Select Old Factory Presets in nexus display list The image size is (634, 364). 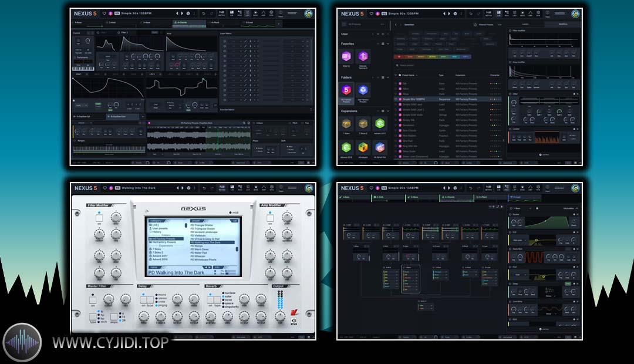(164, 242)
